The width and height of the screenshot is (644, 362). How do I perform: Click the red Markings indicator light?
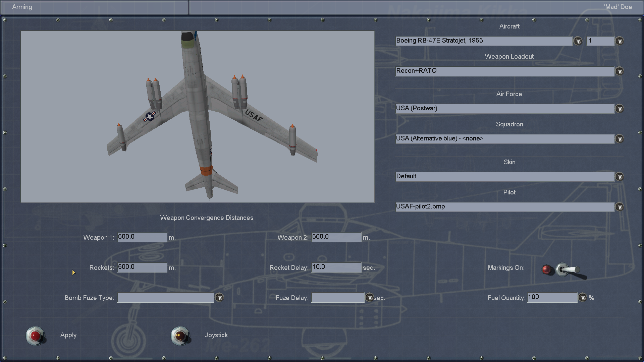[546, 269]
